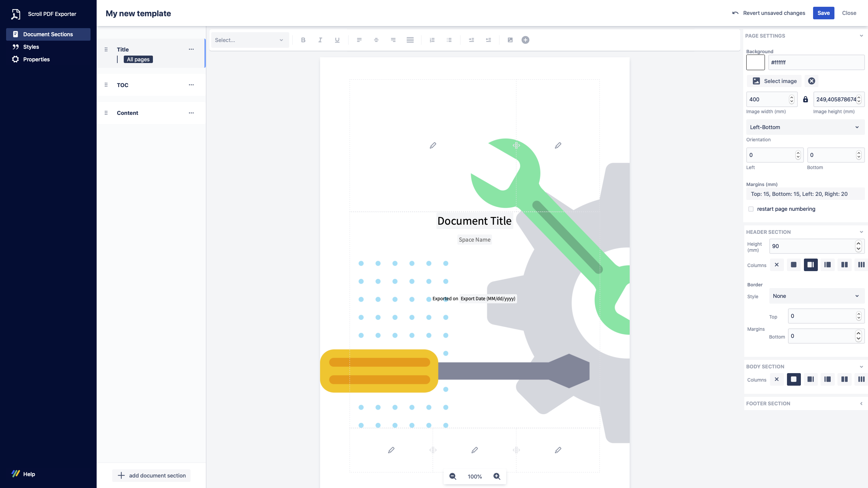Click the italic formatting icon
Viewport: 868px width, 488px height.
320,40
